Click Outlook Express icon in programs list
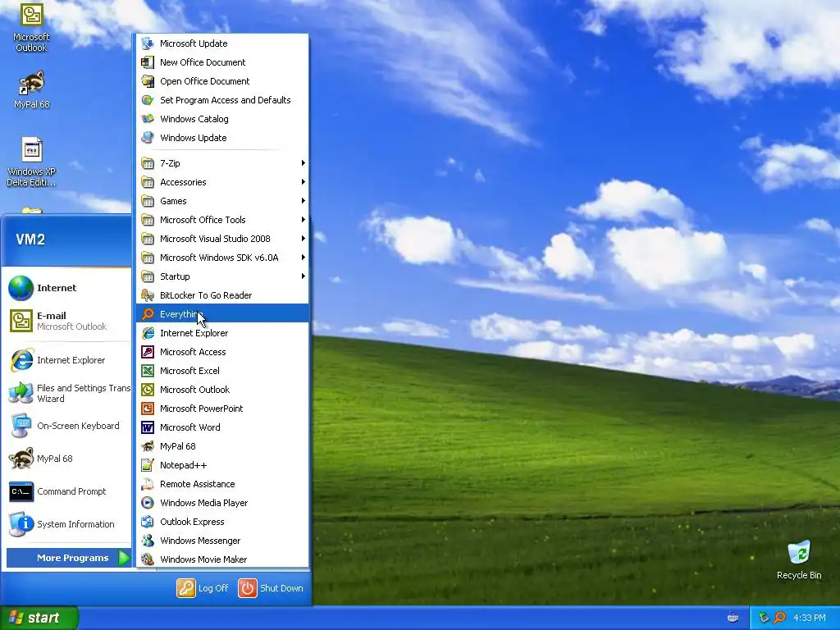This screenshot has width=840, height=630. coord(148,521)
